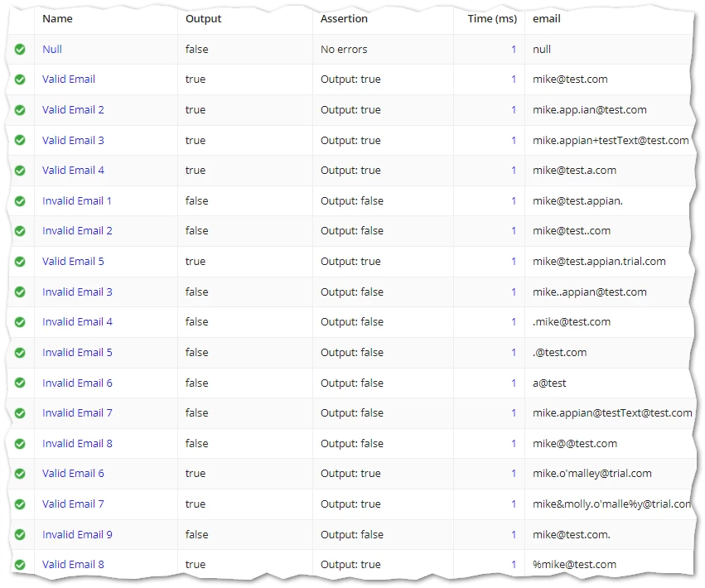This screenshot has height=588, width=705.
Task: Open the Invalid Email 8 test case
Action: [77, 443]
